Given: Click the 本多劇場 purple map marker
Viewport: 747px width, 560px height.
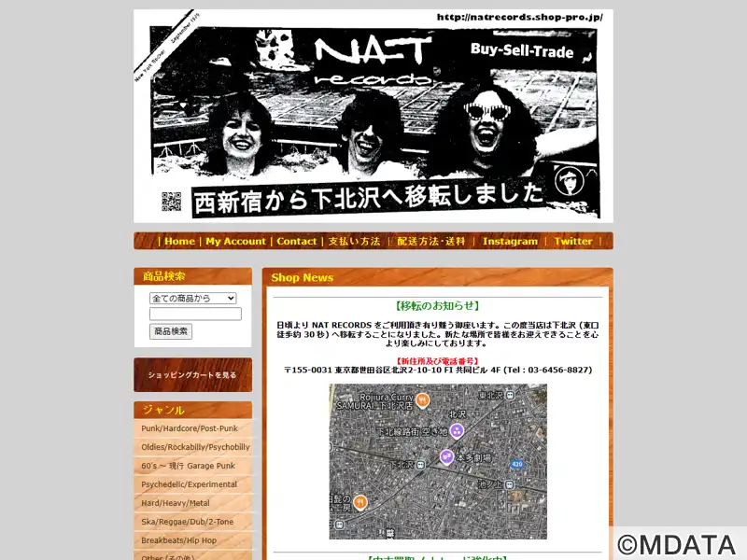Looking at the screenshot, I should coord(446,457).
